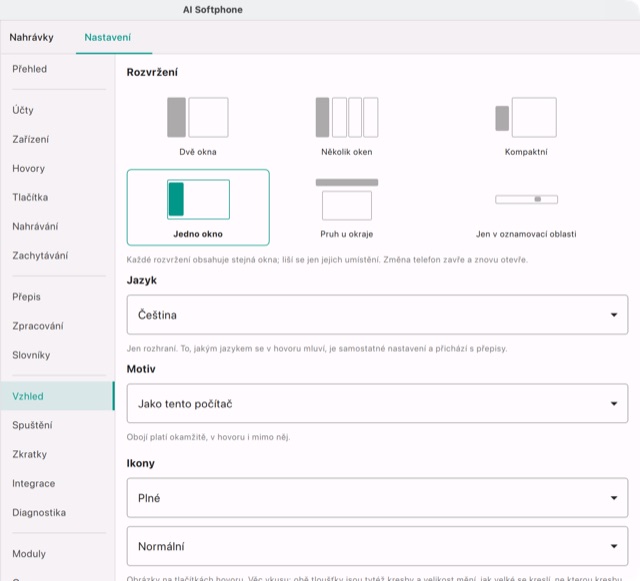Open the Motiv dropdown Jako tento počítač
Viewport: 640px width, 581px height.
pos(377,403)
